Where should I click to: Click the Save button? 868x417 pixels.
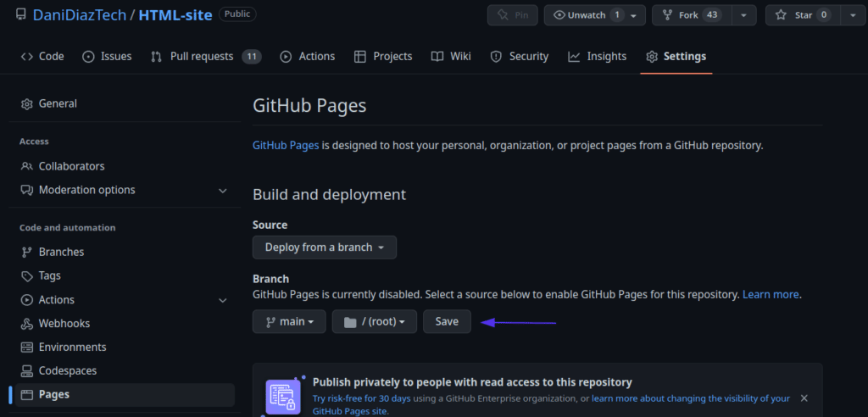click(447, 322)
